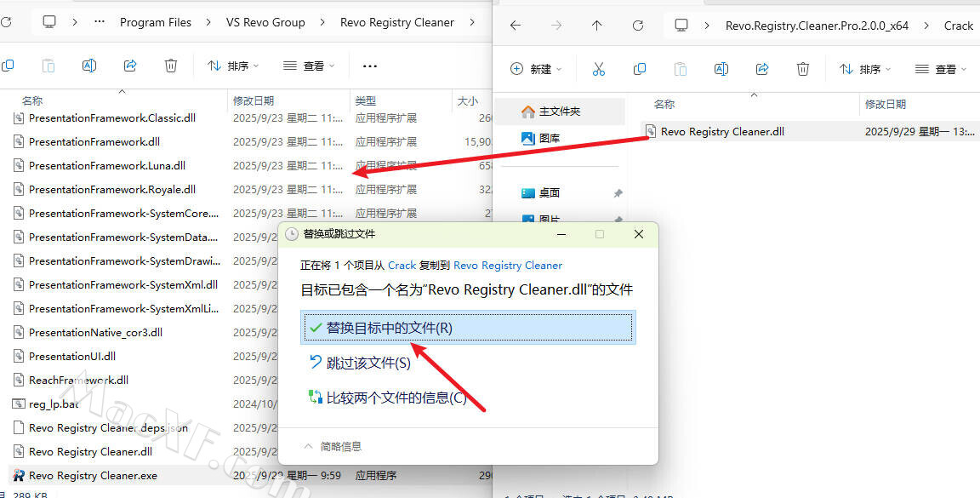The width and height of the screenshot is (980, 498).
Task: Open the 新建 dropdown menu
Action: pyautogui.click(x=535, y=69)
